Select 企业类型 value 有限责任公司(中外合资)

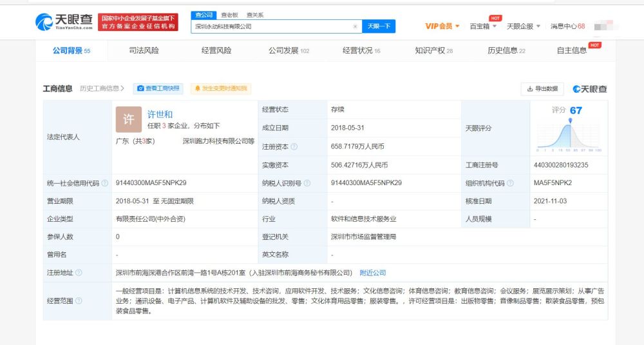pos(151,219)
